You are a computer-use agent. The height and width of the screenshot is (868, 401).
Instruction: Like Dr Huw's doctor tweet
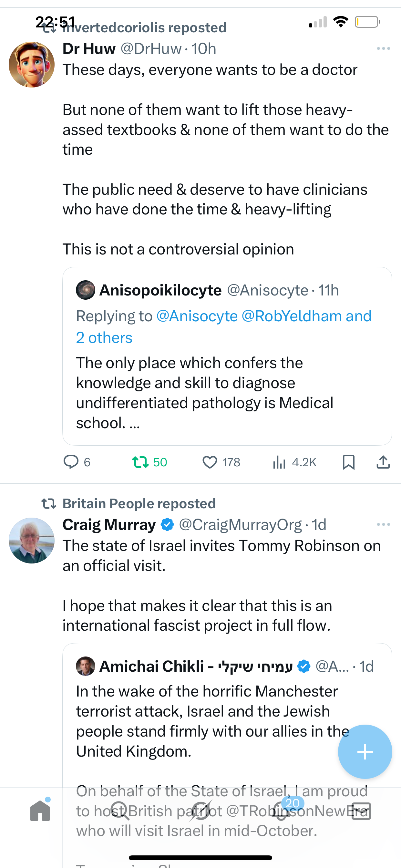tap(210, 462)
